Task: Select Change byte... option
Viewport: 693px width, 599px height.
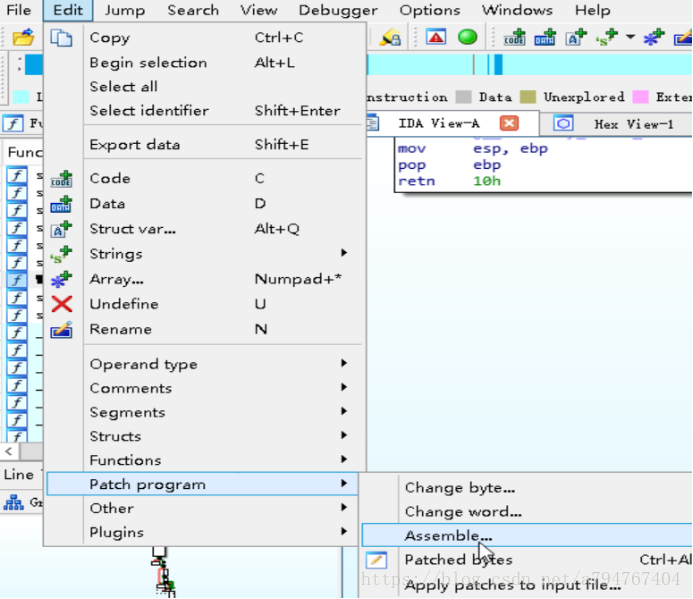Action: 459,488
